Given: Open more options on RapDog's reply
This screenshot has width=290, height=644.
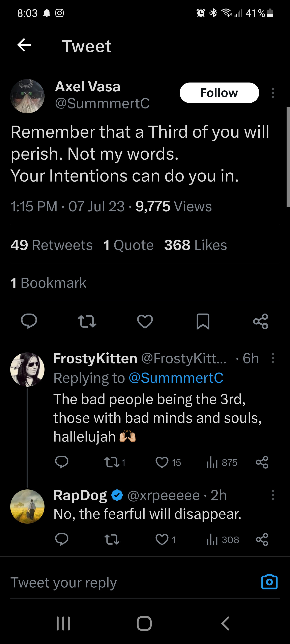Looking at the screenshot, I should pos(273,495).
